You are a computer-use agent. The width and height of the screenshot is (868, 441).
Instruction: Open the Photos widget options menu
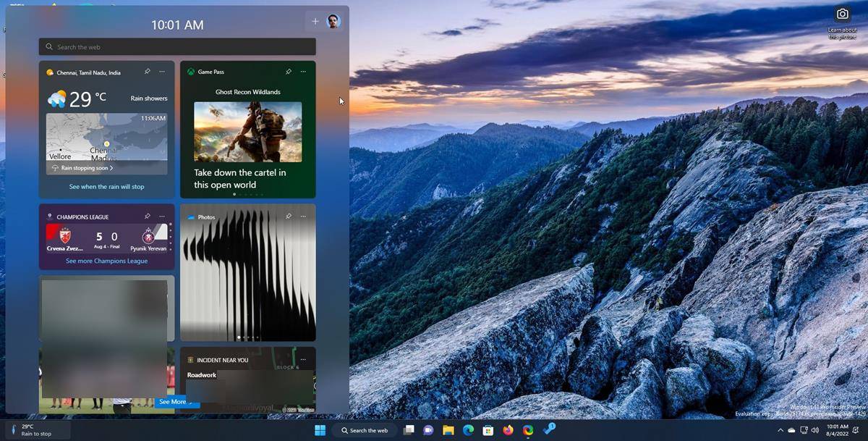303,216
